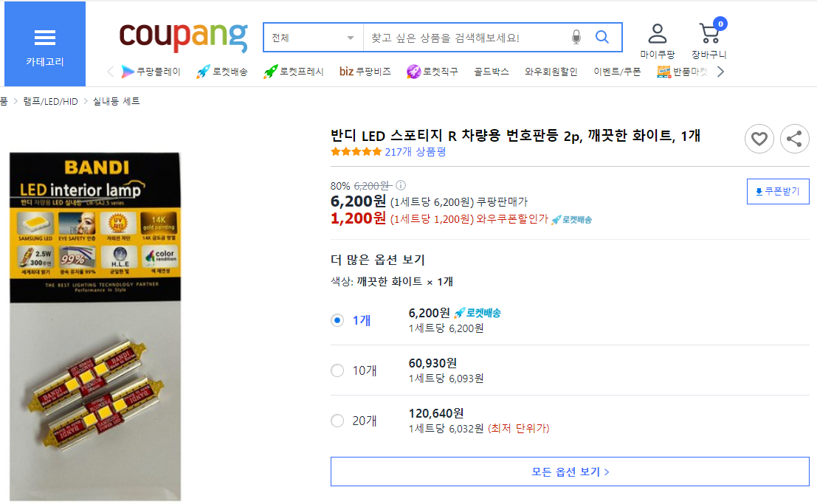This screenshot has width=817, height=504.
Task: Open biz 쿠팡비즈 menu link
Action: pyautogui.click(x=365, y=72)
